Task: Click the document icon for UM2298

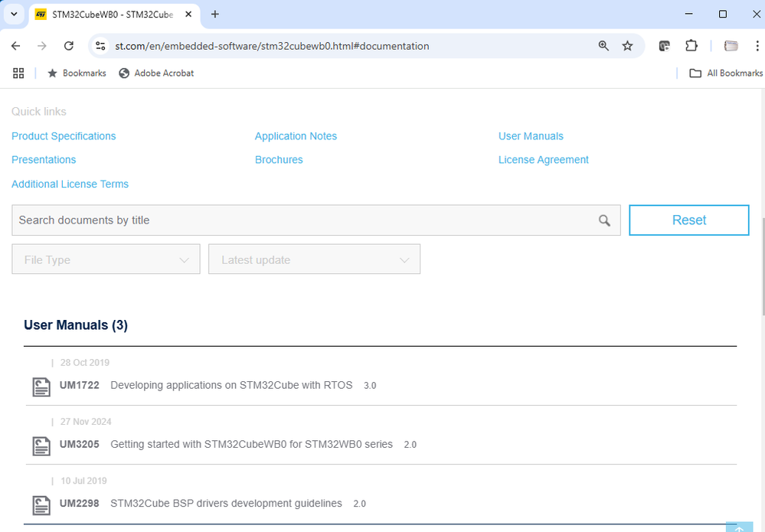Action: pyautogui.click(x=41, y=505)
